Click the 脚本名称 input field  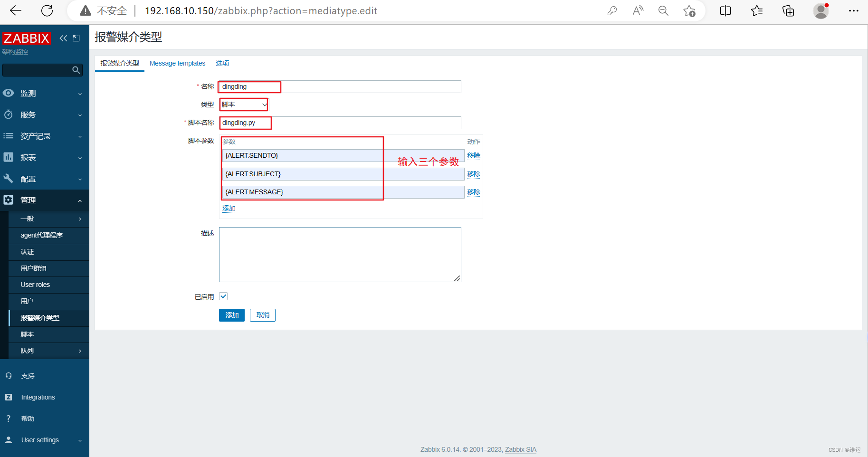click(340, 123)
